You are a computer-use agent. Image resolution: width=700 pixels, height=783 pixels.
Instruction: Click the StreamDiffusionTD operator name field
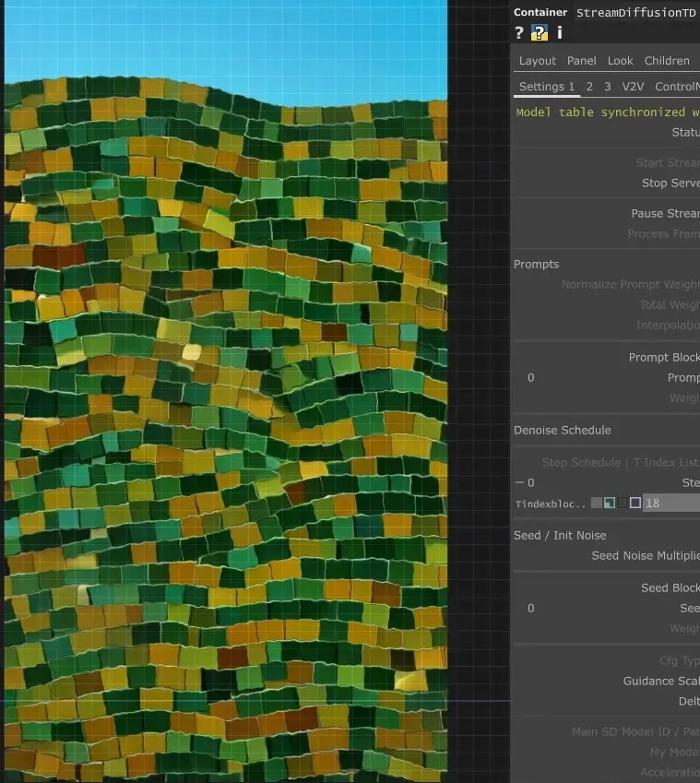pyautogui.click(x=637, y=13)
